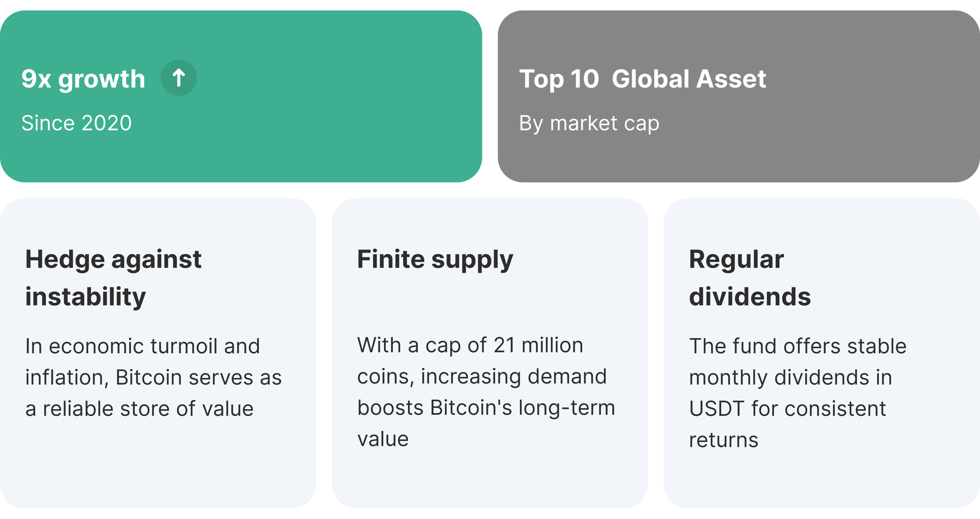This screenshot has height=519, width=980.
Task: Click the "Since 2020" subtitle text
Action: (76, 123)
